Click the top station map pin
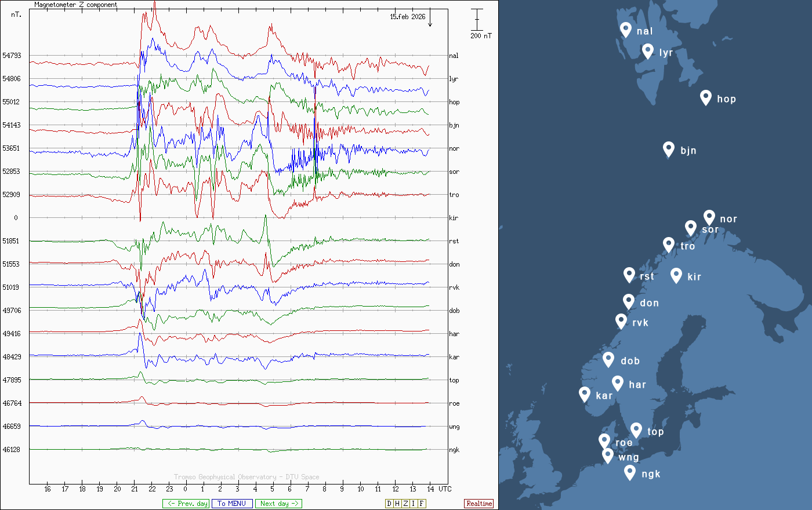The width and height of the screenshot is (812, 510). tap(636, 430)
